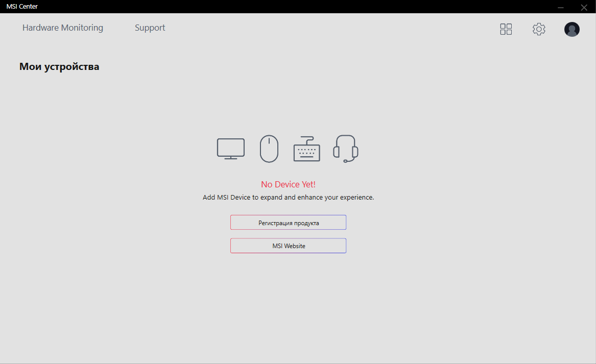Open the features grid icon

click(506, 29)
